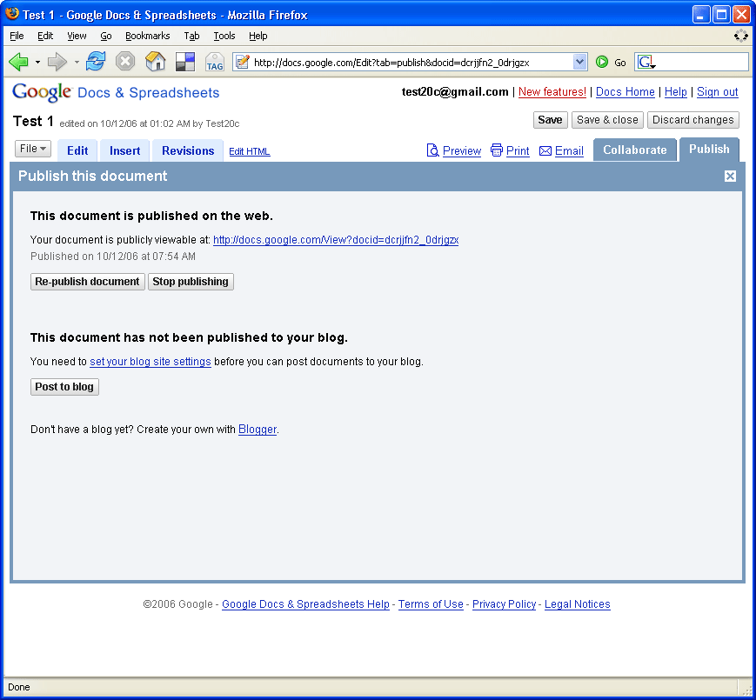Open the set your blog site settings link
This screenshot has width=756, height=700.
click(x=151, y=362)
